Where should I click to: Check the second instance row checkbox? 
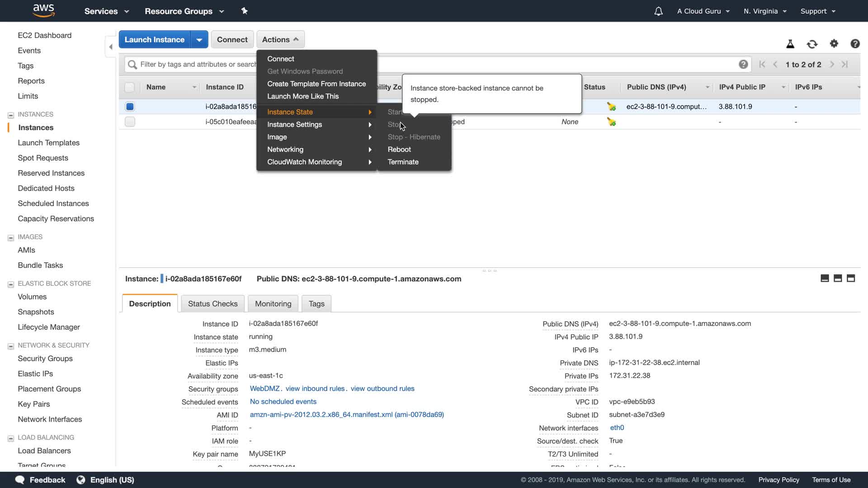(130, 122)
